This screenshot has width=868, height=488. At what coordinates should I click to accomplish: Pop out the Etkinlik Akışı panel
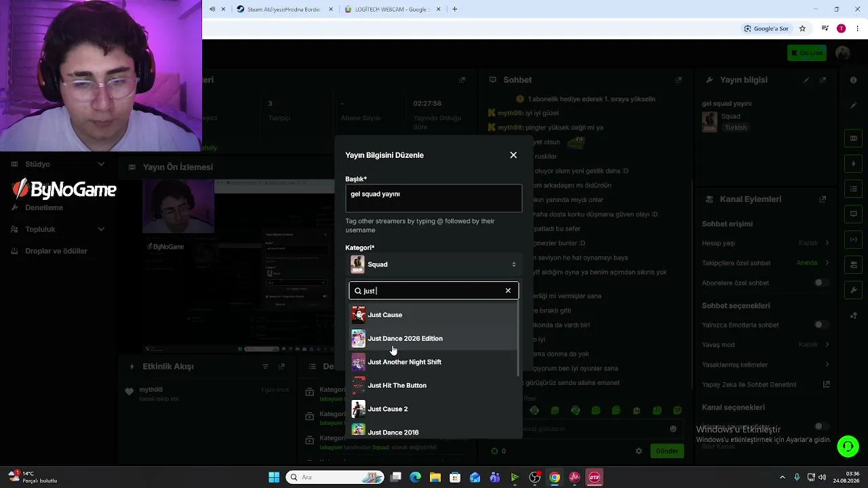click(281, 367)
